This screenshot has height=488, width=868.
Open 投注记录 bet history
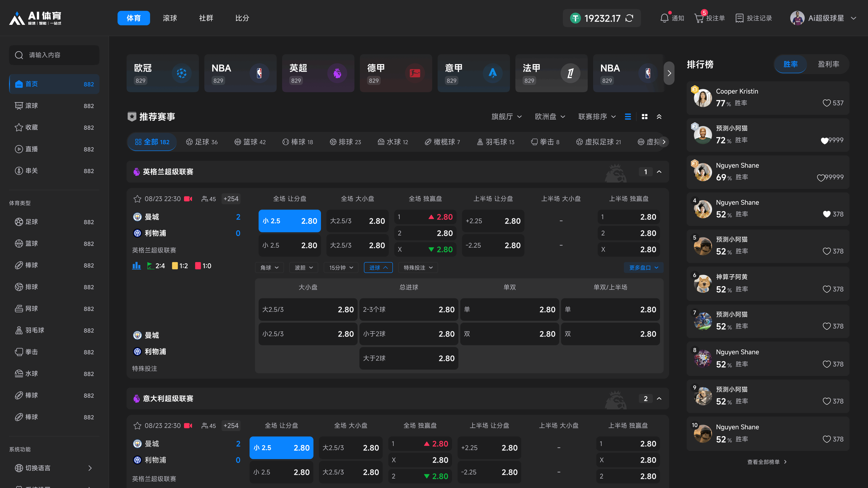(x=753, y=18)
